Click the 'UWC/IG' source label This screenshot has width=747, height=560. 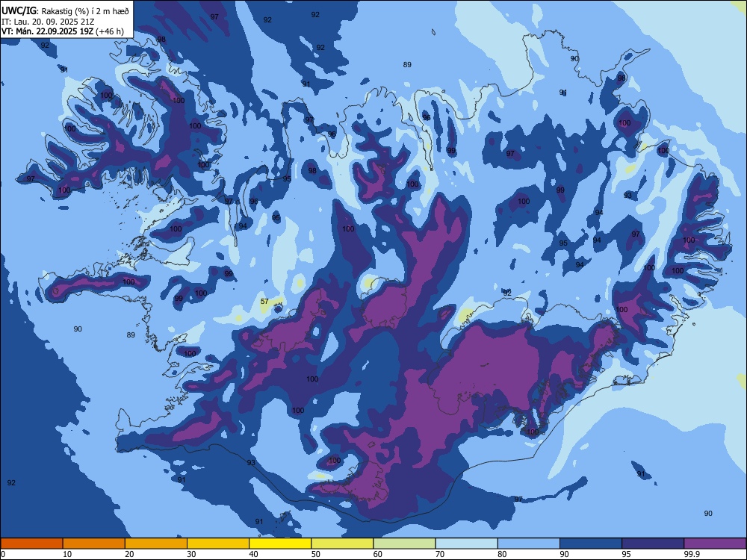coord(19,11)
